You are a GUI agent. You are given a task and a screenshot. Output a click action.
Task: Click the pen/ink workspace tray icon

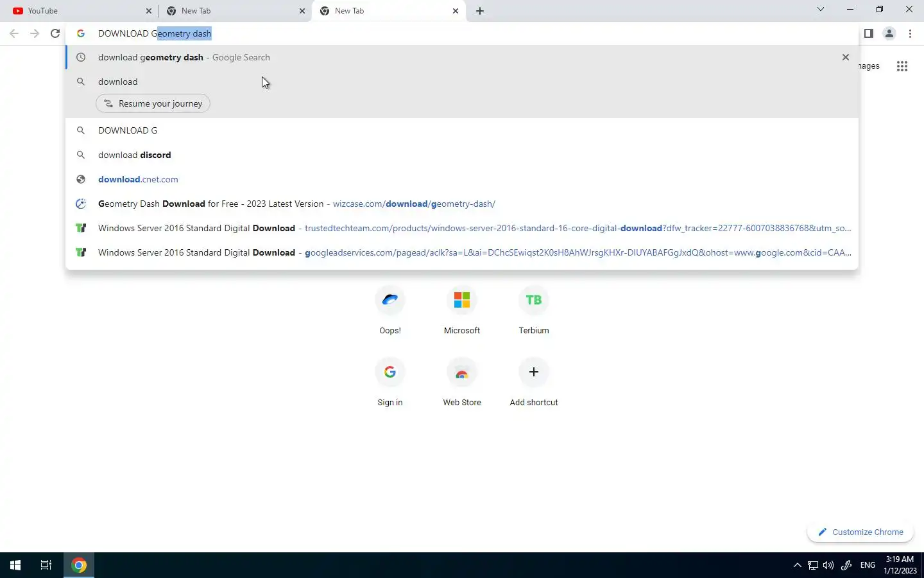click(846, 565)
